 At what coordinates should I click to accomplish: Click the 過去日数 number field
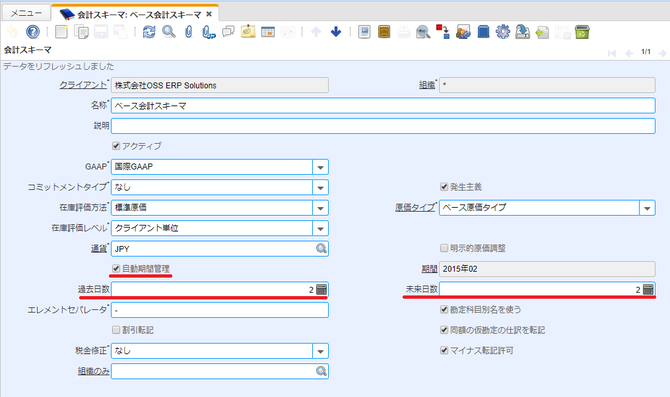point(214,289)
